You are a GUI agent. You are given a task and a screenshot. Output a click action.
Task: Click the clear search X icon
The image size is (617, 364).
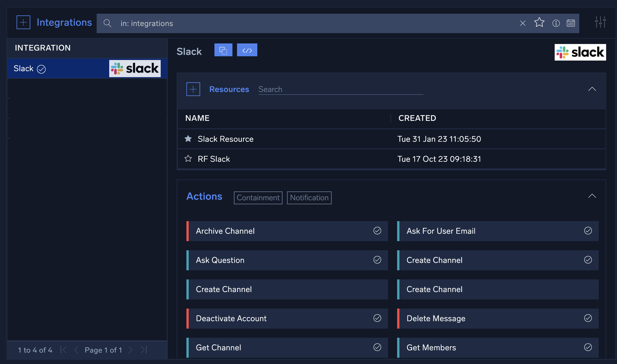click(523, 23)
